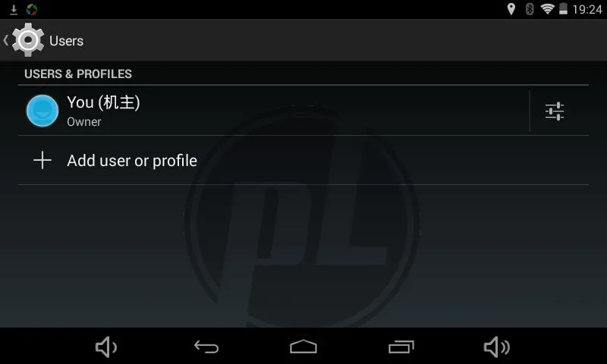This screenshot has height=364, width=607.
Task: Tap the download notification icon
Action: (x=14, y=9)
